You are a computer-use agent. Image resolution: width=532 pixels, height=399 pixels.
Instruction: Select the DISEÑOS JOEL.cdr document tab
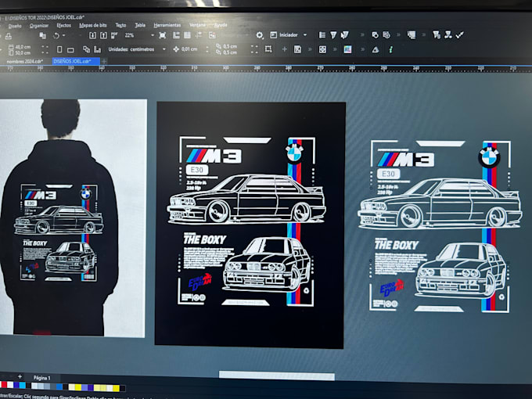pyautogui.click(x=75, y=61)
